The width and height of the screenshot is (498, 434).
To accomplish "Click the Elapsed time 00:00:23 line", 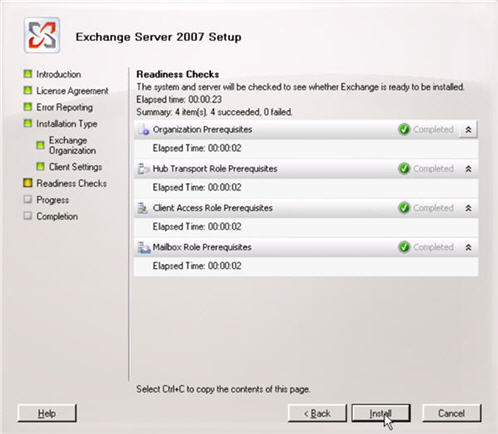I will (x=179, y=100).
